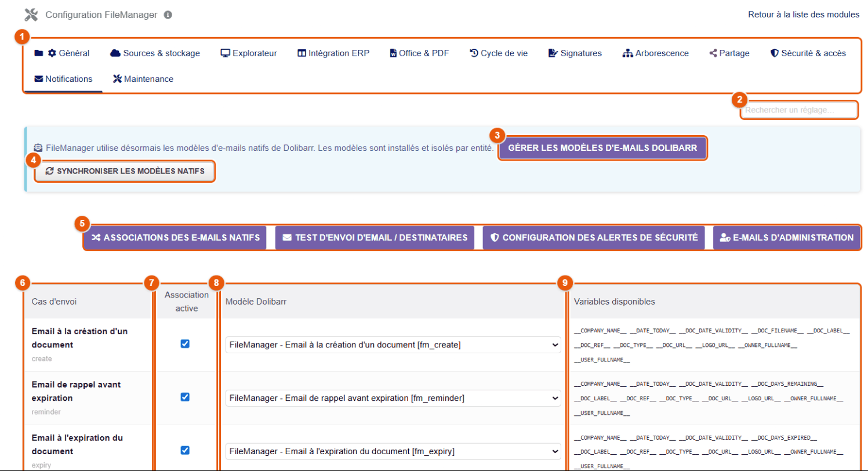Open the Explorateur tab
This screenshot has height=471, width=868.
click(249, 53)
